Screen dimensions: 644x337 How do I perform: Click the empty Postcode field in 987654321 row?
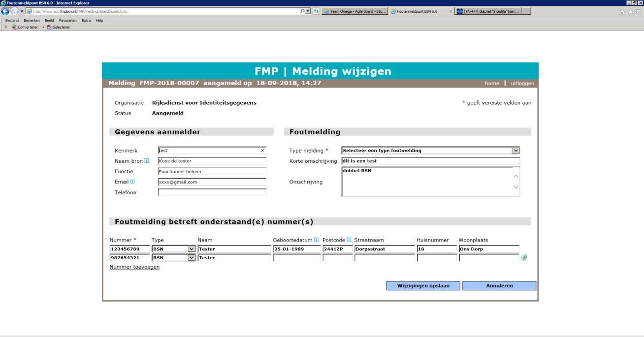[x=337, y=258]
